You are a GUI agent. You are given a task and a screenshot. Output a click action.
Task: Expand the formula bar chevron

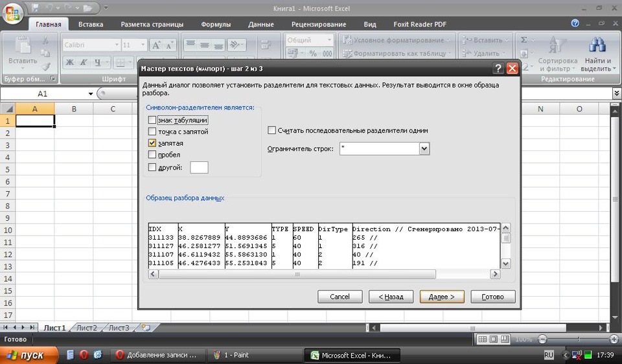click(616, 93)
